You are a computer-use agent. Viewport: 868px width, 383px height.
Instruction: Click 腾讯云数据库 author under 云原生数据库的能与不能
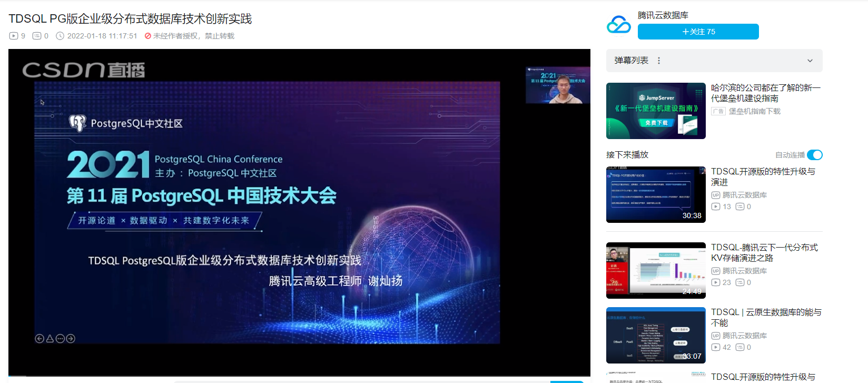(x=744, y=336)
